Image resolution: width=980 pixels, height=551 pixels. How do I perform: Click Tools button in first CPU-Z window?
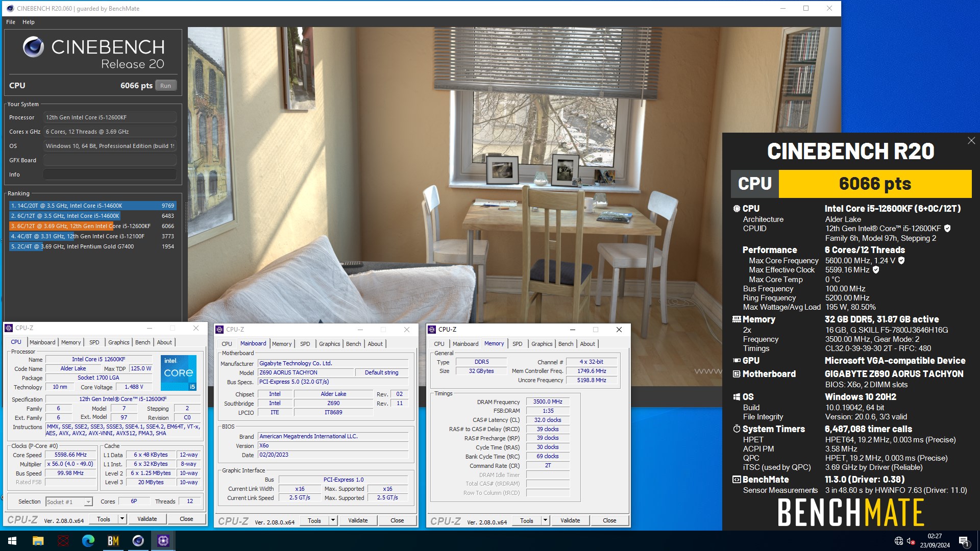pyautogui.click(x=104, y=519)
